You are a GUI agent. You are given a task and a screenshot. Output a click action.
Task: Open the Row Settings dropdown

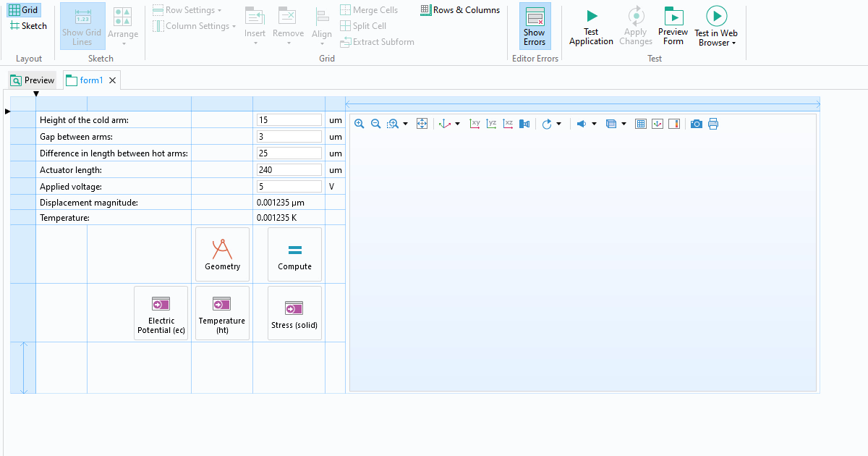click(x=188, y=9)
